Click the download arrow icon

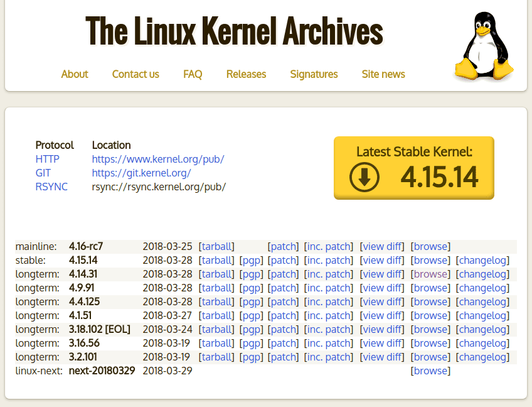pyautogui.click(x=363, y=178)
